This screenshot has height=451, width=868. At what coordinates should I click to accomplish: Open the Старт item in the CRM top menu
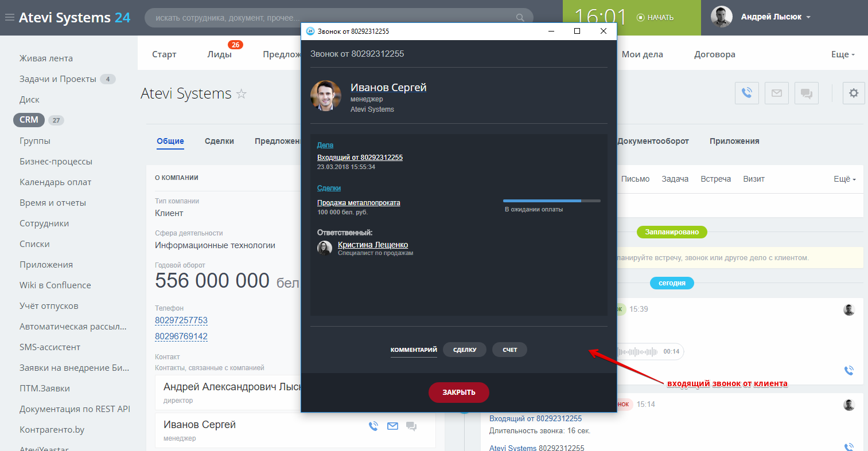[x=164, y=54]
